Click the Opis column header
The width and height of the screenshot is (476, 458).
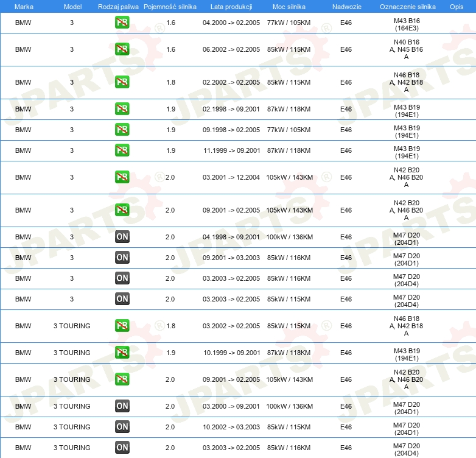(x=457, y=7)
